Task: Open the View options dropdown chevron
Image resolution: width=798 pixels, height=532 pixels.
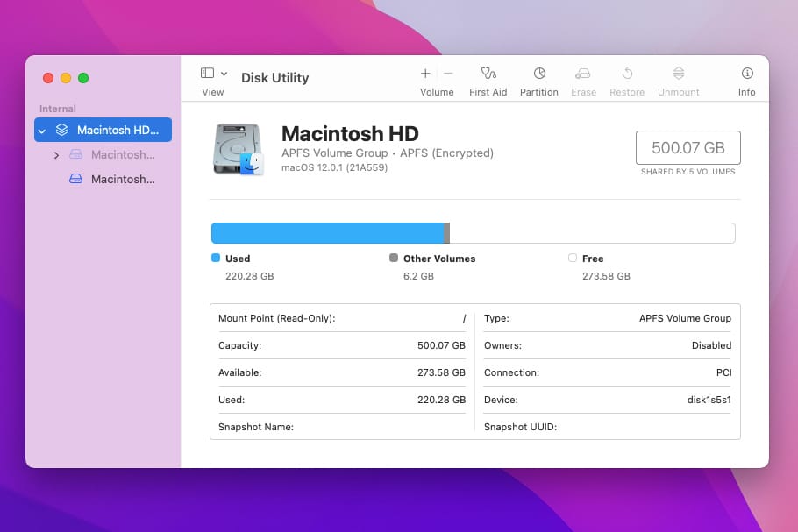Action: [x=224, y=74]
